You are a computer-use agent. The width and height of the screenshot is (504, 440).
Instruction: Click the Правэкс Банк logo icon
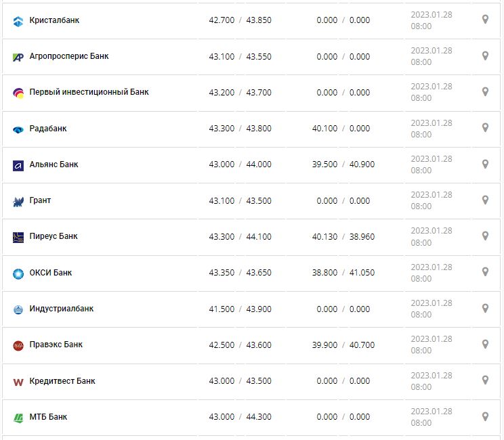18,345
